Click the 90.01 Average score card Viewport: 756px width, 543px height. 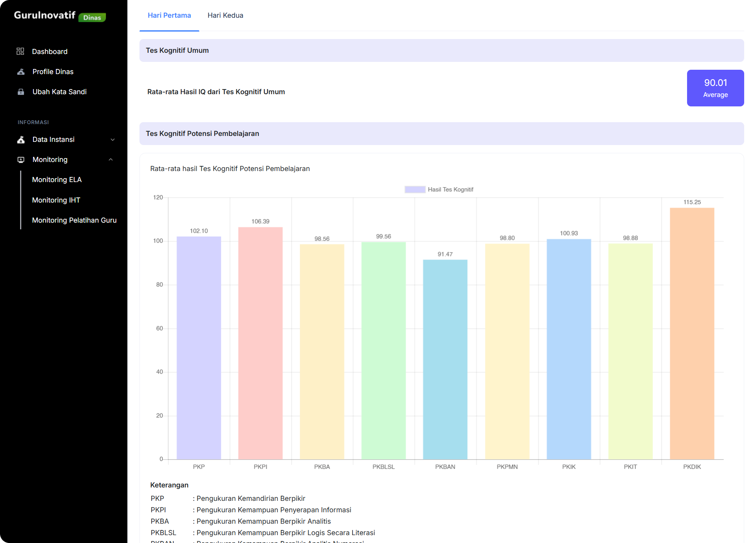715,88
